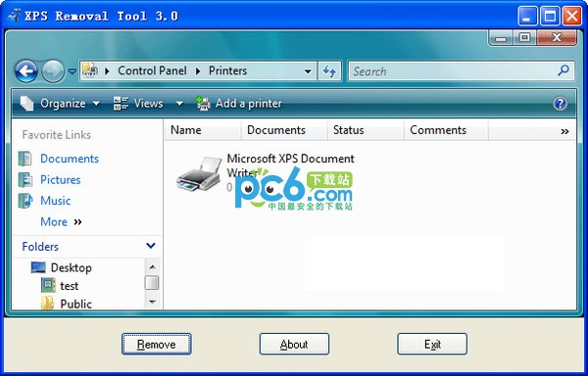Click XPS Removal Tool title bar icon
Viewport: 588px width, 376px height.
pos(15,15)
